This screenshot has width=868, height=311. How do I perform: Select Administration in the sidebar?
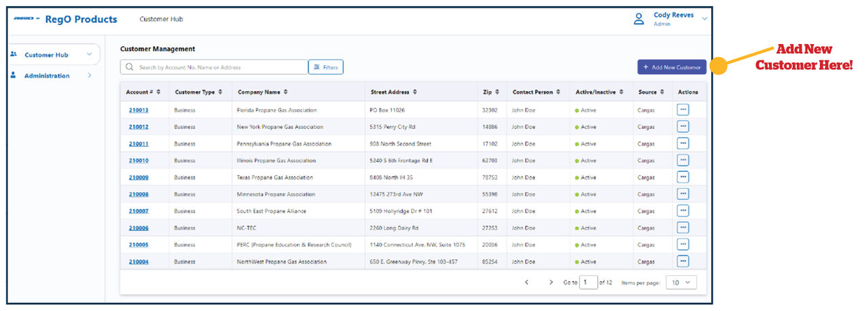click(x=47, y=76)
